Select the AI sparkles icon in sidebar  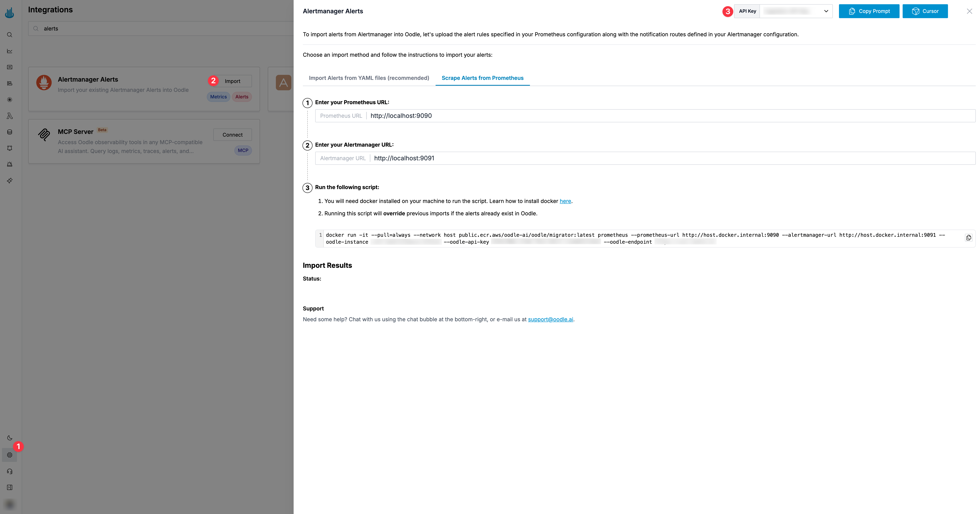9,180
